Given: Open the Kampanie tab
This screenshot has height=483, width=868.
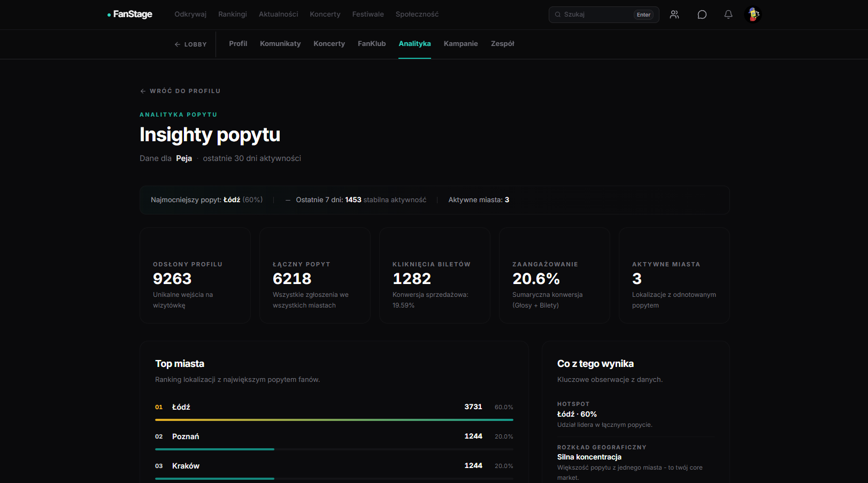Looking at the screenshot, I should click(460, 44).
